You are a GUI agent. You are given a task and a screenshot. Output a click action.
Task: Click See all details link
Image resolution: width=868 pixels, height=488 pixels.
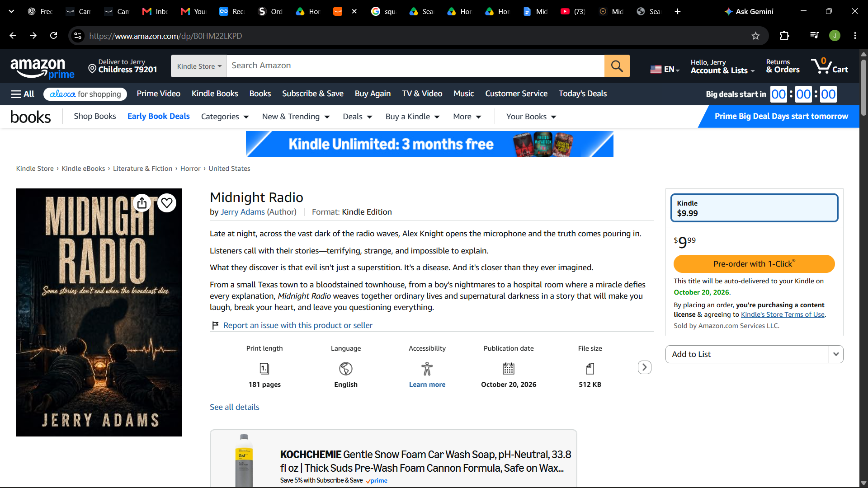235,407
